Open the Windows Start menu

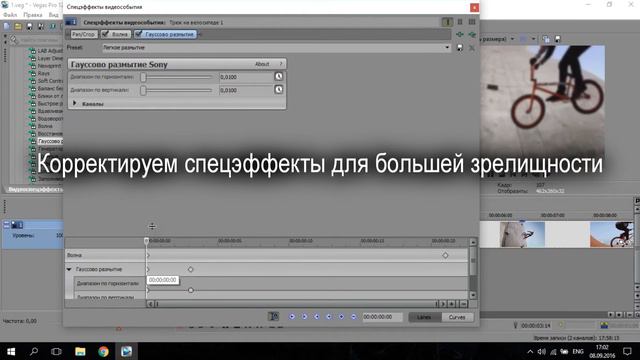[11, 351]
